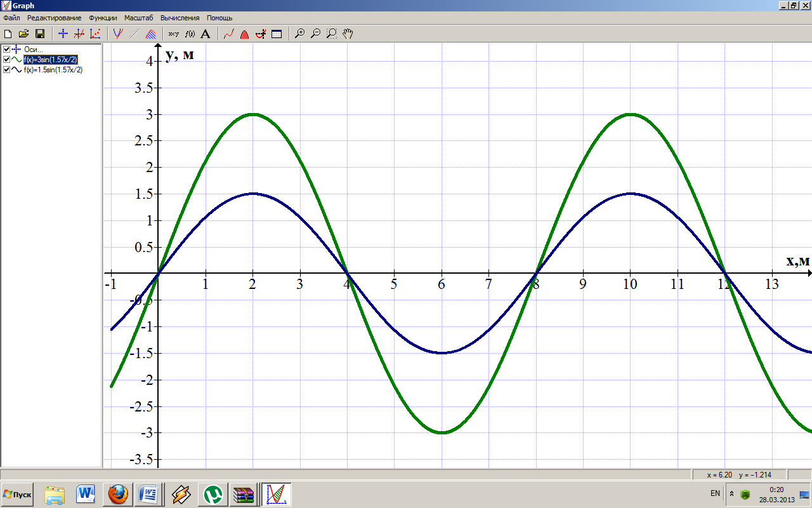This screenshot has height=508, width=812.
Task: Open the table calculation icon
Action: click(x=277, y=34)
